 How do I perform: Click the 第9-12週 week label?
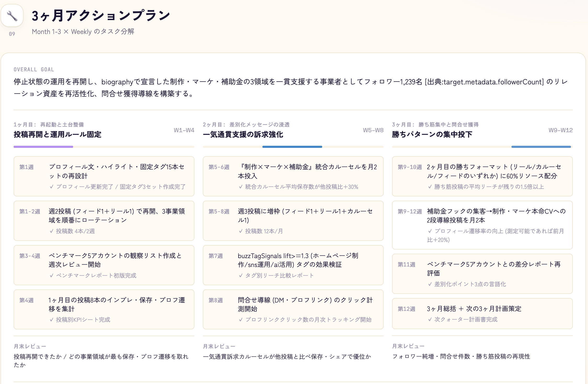tap(410, 212)
